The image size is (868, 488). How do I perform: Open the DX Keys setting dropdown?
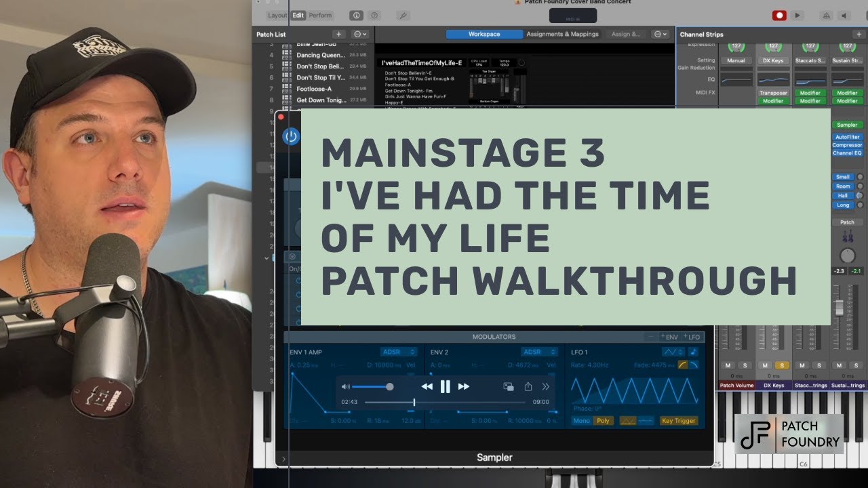pos(774,60)
